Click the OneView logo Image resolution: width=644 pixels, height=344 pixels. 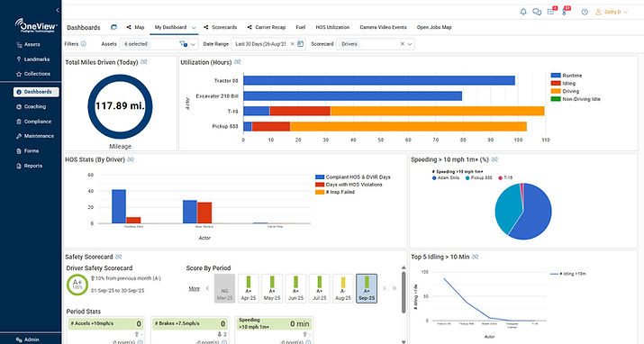(x=36, y=25)
